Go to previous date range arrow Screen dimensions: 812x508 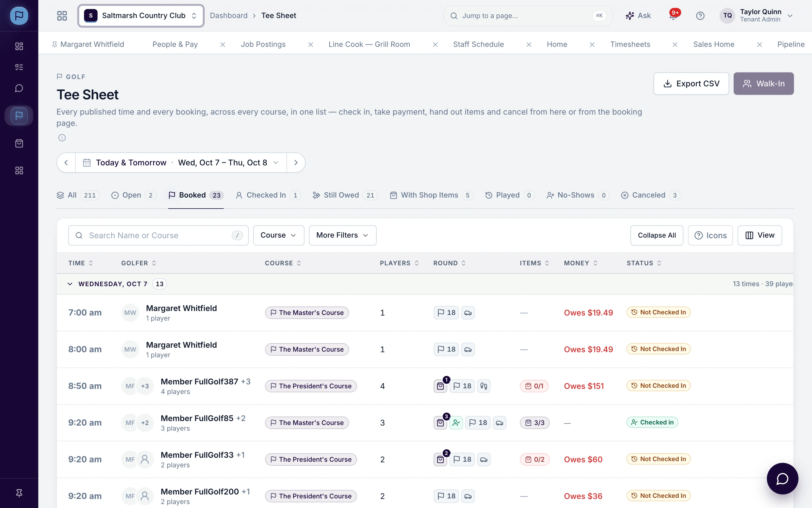(x=66, y=163)
